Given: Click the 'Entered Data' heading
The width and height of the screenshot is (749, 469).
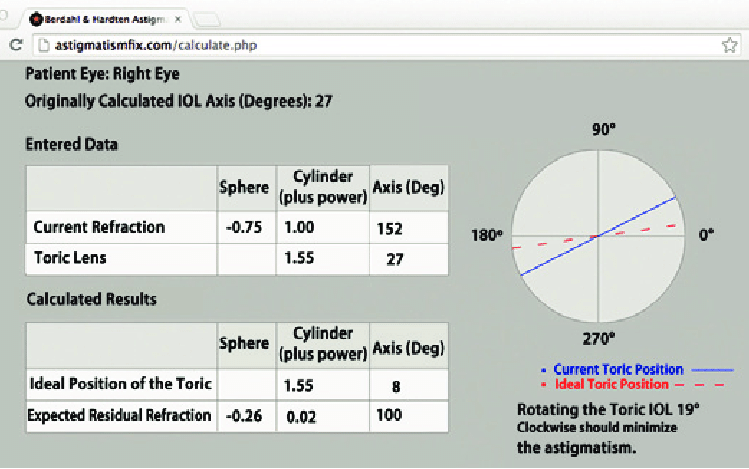Looking at the screenshot, I should [x=71, y=144].
